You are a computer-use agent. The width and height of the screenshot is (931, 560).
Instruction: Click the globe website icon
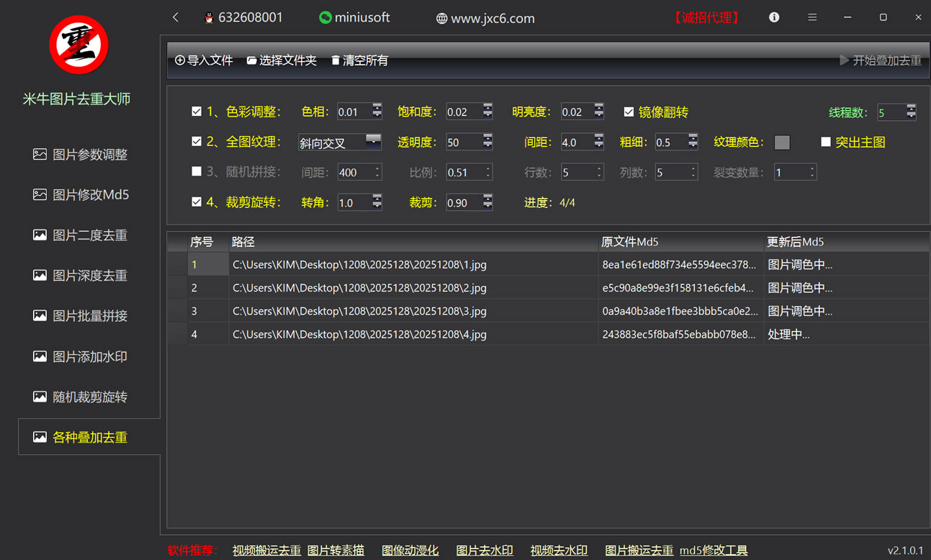point(442,19)
